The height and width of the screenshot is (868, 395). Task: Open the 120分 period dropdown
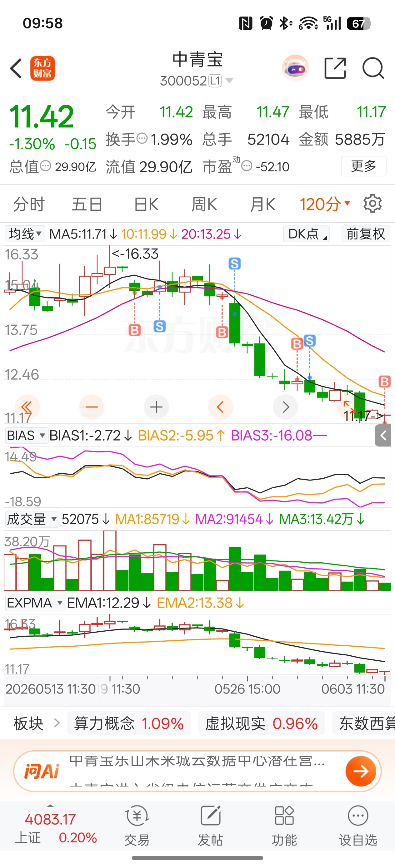325,204
